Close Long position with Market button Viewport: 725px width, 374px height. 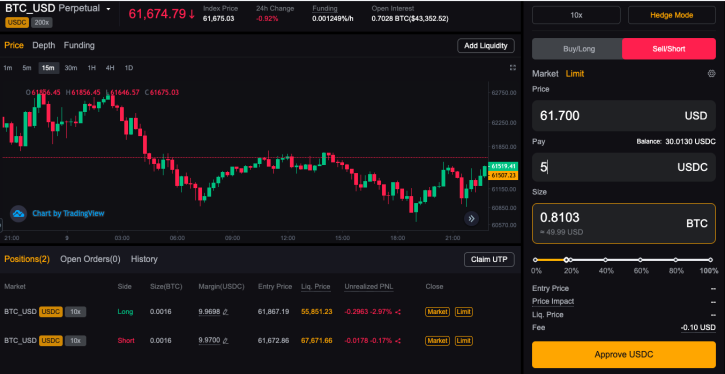(437, 312)
